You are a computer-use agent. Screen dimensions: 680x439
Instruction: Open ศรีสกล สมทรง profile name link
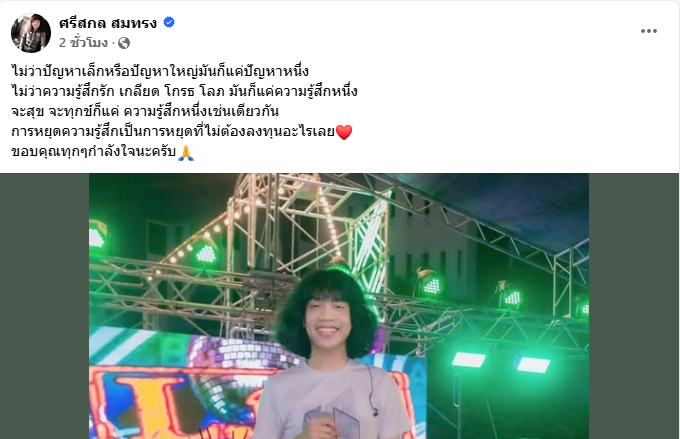tap(108, 23)
